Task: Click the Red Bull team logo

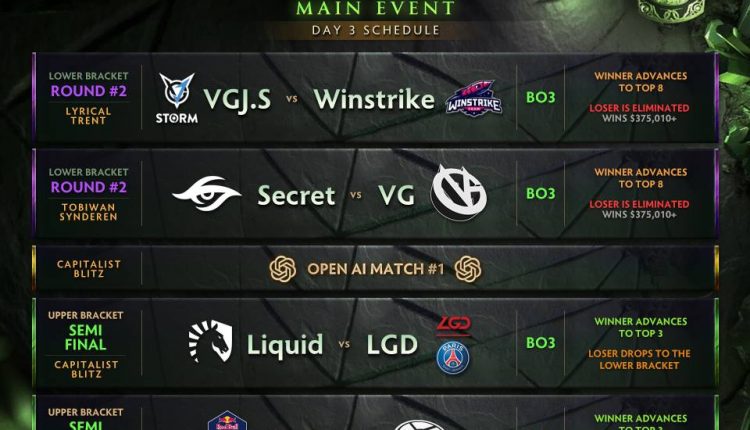Action: pyautogui.click(x=227, y=421)
